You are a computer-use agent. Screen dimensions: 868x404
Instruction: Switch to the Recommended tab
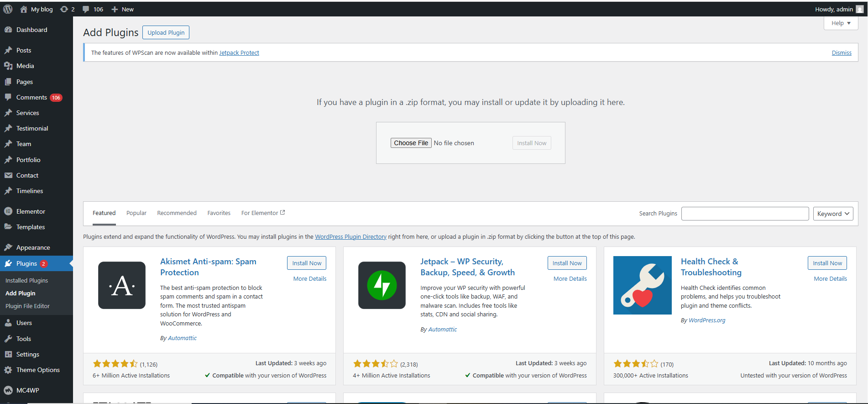point(177,213)
